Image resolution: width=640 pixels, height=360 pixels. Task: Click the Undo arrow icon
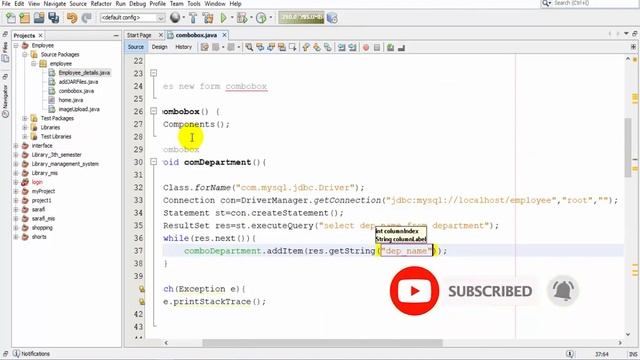tap(72, 18)
